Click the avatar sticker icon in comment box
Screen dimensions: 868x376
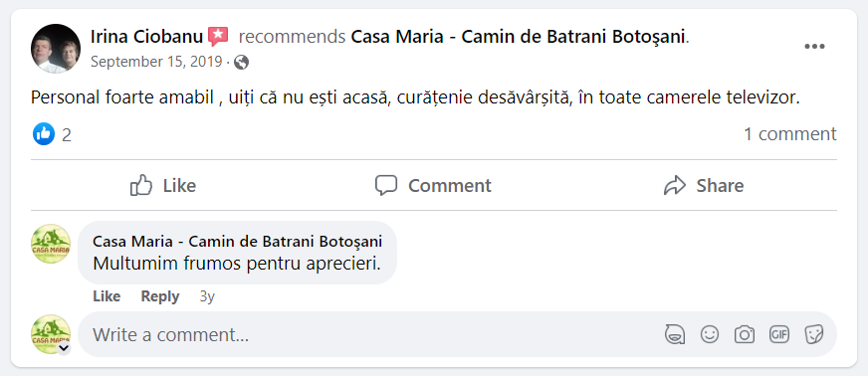(x=675, y=334)
